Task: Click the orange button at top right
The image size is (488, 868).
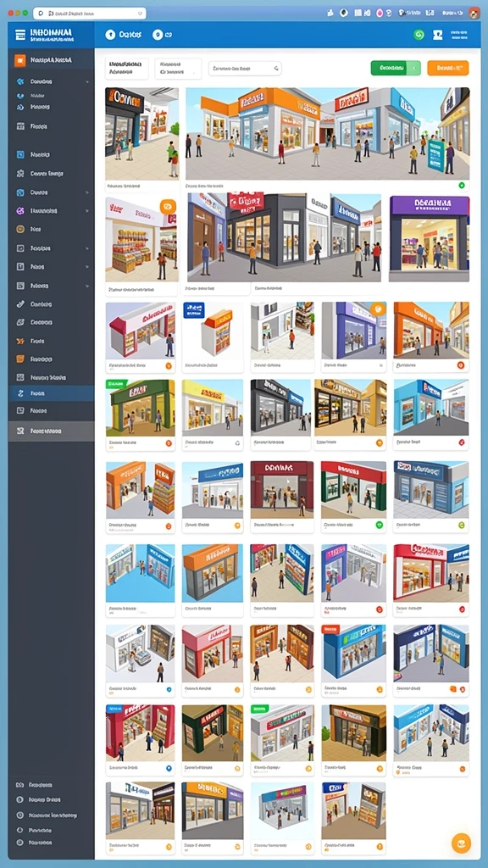Action: [447, 68]
